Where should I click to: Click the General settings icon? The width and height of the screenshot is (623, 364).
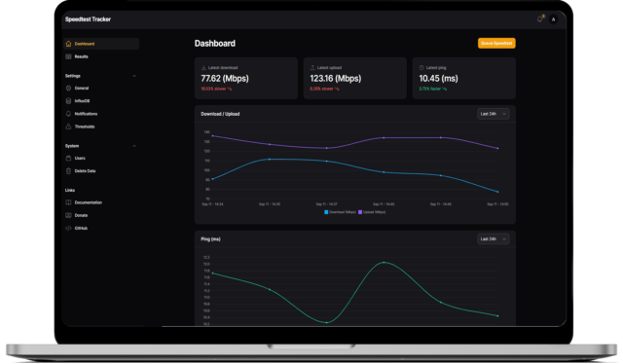pos(68,89)
